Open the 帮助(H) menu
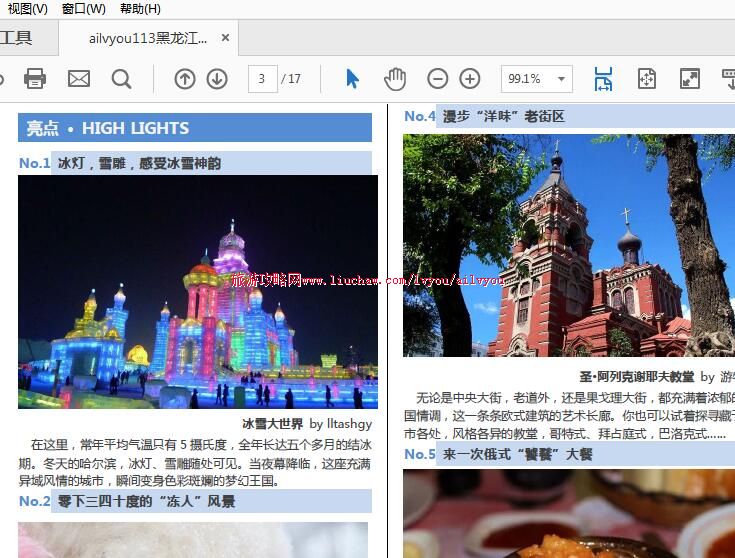Viewport: 735px width, 558px height. (140, 9)
